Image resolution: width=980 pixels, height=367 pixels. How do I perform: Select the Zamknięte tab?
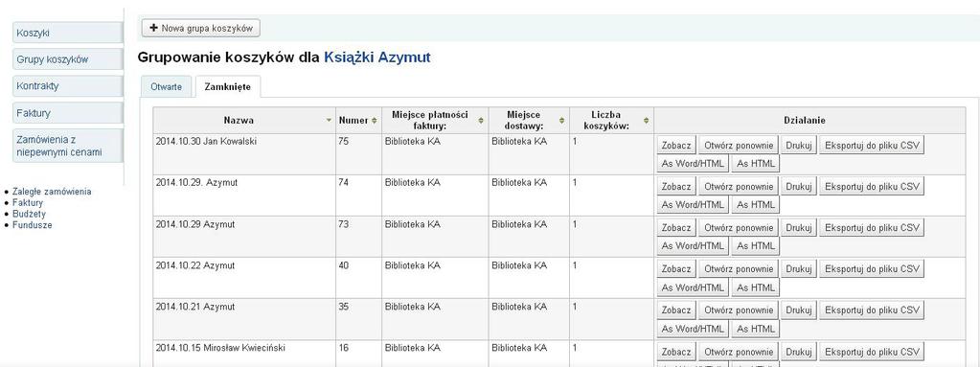(227, 87)
